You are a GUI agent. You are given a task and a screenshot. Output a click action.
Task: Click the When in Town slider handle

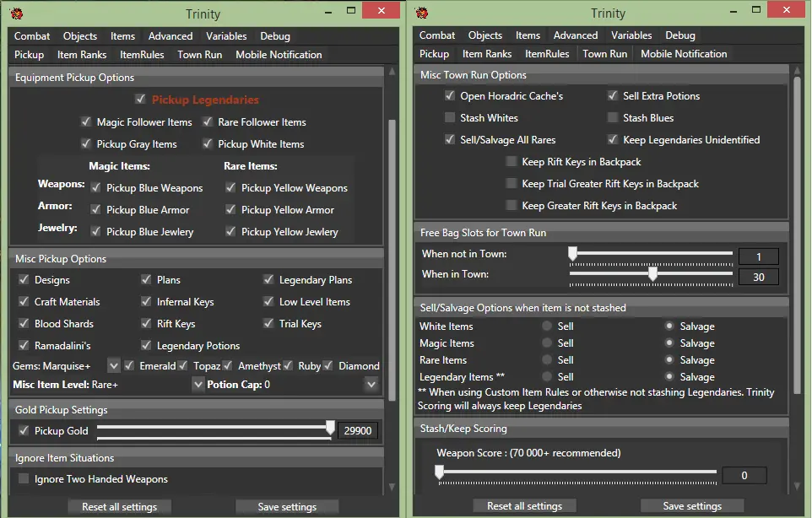pos(653,273)
